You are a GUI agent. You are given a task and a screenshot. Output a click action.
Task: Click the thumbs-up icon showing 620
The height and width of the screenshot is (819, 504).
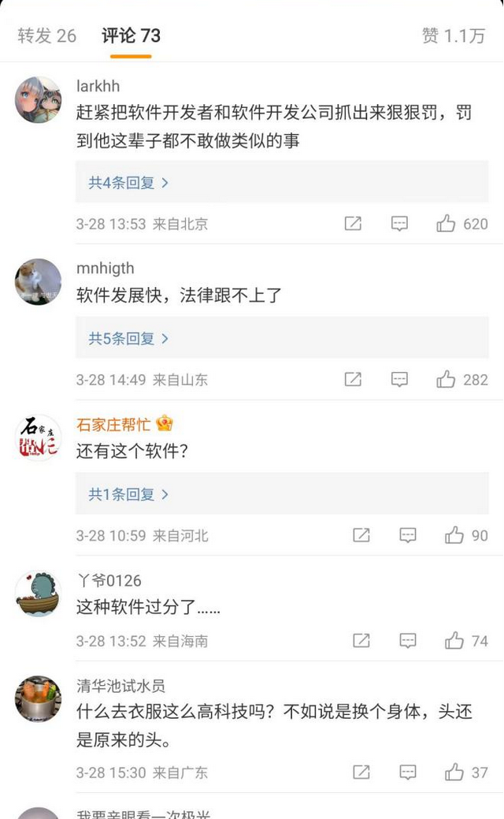point(445,224)
